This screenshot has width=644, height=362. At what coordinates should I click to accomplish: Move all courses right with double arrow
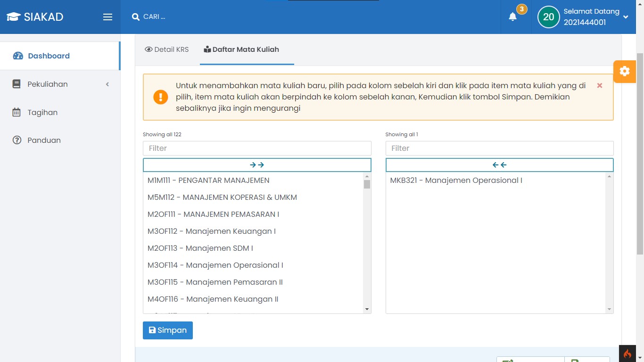click(x=257, y=165)
